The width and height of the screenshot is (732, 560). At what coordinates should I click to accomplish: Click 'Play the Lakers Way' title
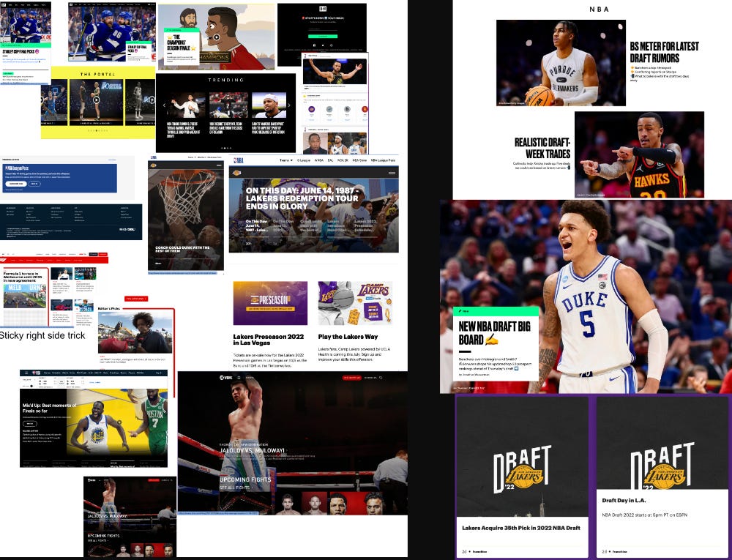click(348, 337)
